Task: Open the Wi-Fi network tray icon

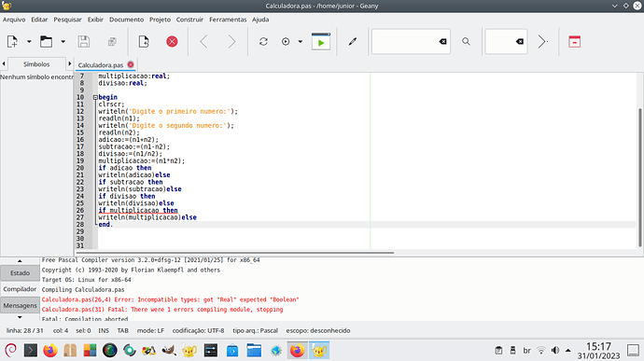Action: 541,351
